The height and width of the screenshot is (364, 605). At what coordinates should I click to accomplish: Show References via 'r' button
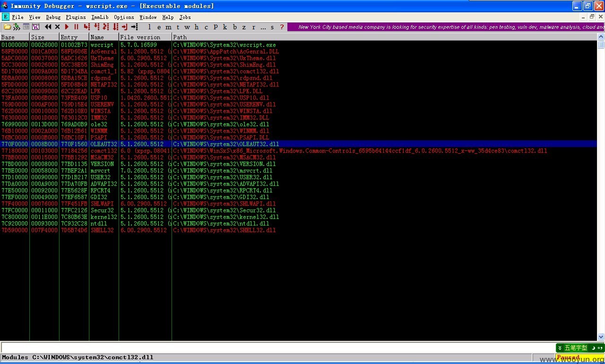pyautogui.click(x=253, y=27)
